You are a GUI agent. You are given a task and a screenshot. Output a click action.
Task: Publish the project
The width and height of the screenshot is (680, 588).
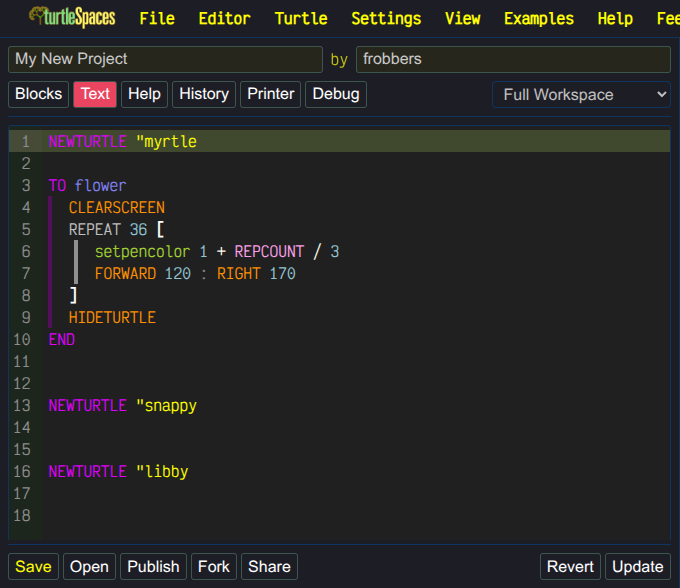(x=154, y=566)
